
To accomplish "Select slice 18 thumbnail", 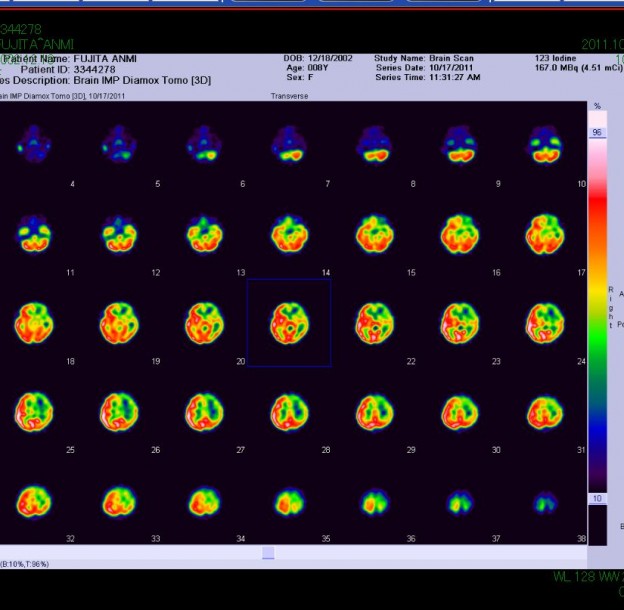I will point(35,323).
